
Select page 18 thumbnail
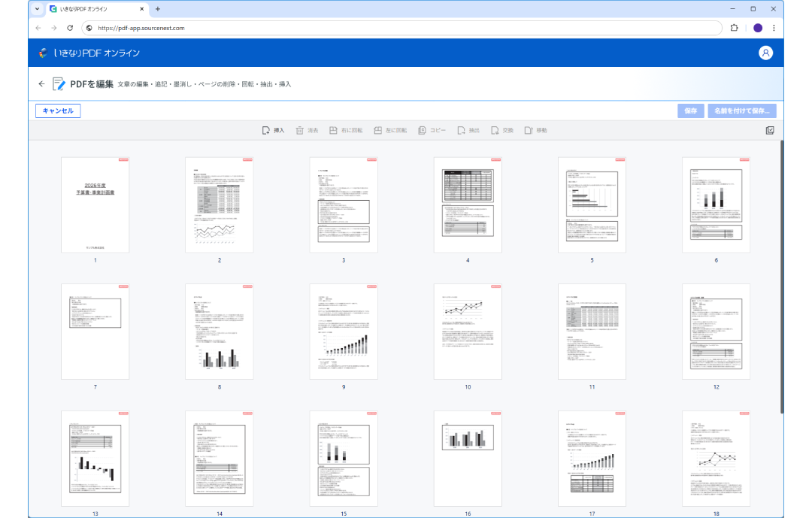pyautogui.click(x=717, y=459)
